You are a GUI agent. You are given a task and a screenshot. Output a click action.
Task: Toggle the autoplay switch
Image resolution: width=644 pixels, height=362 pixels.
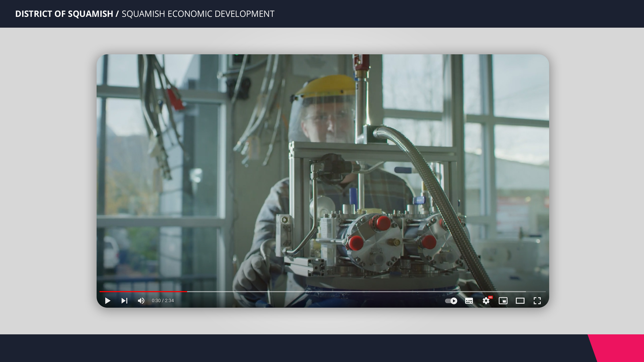pyautogui.click(x=451, y=301)
